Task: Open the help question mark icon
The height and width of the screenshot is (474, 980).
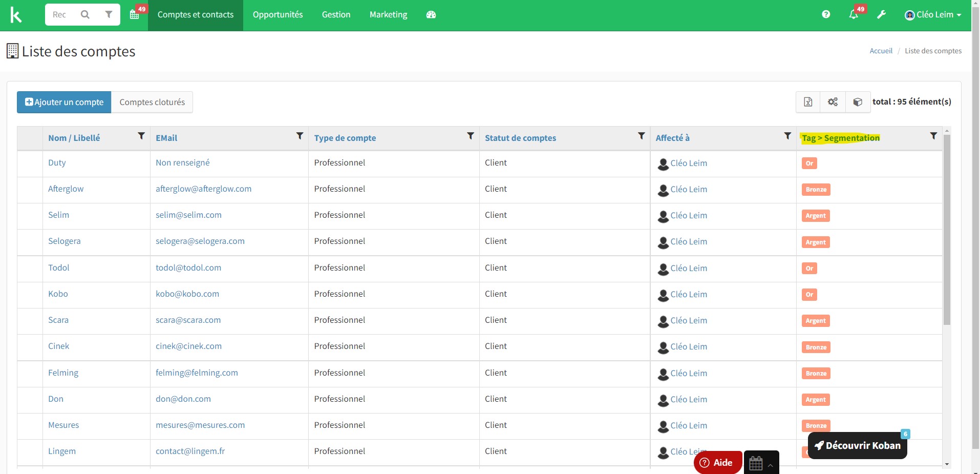Action: [826, 14]
